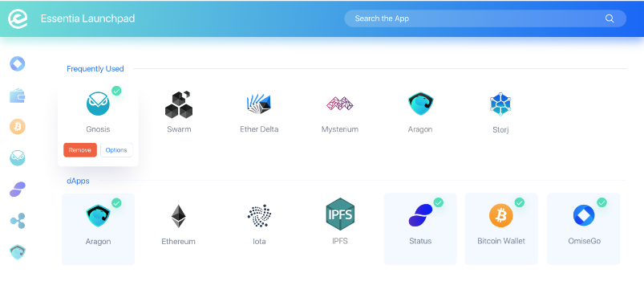This screenshot has height=306, width=644.
Task: Click the dApps section heading
Action: pos(78,181)
